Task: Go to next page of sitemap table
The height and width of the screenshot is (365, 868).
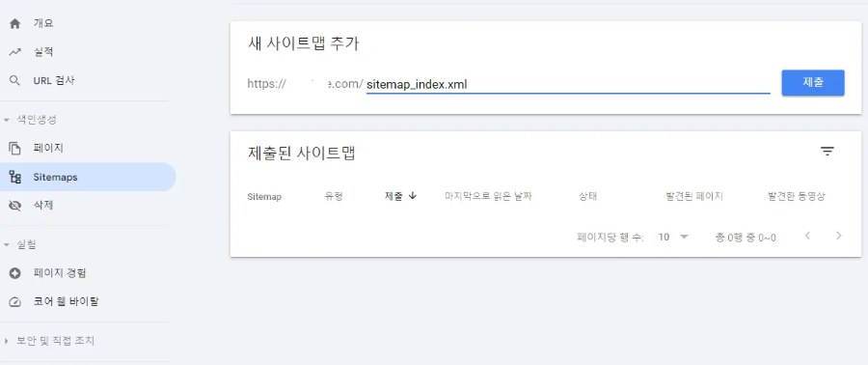Action: (x=839, y=236)
